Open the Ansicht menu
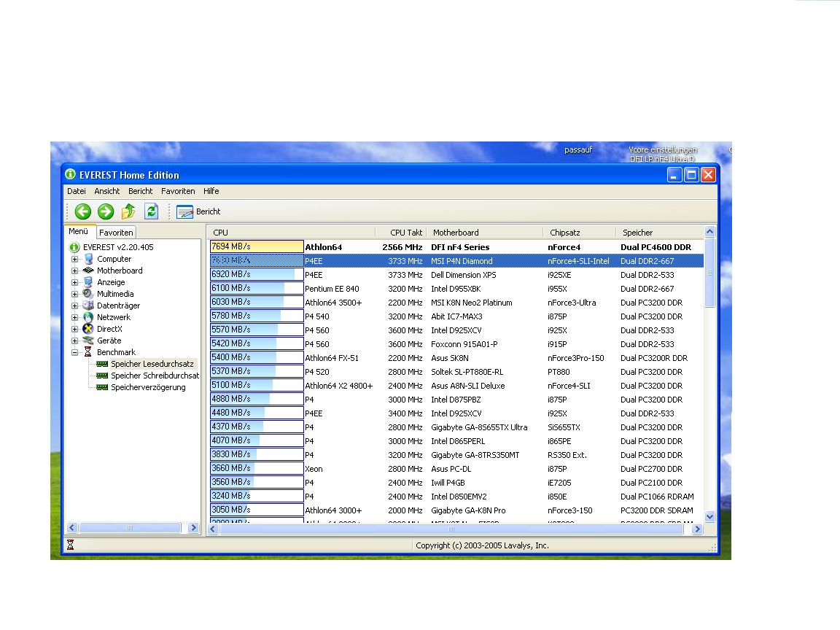This screenshot has width=840, height=630. pos(107,191)
